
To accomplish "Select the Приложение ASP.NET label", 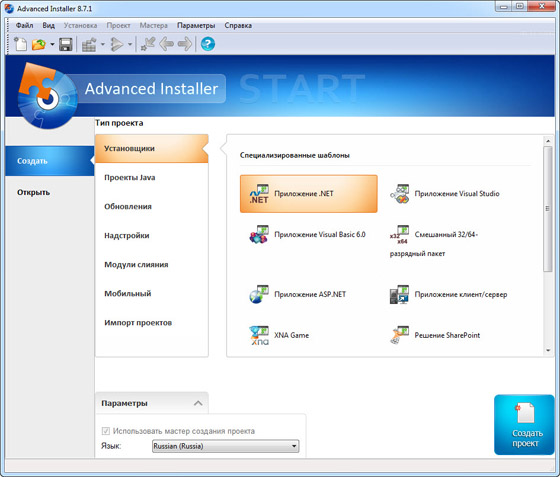I will click(310, 295).
